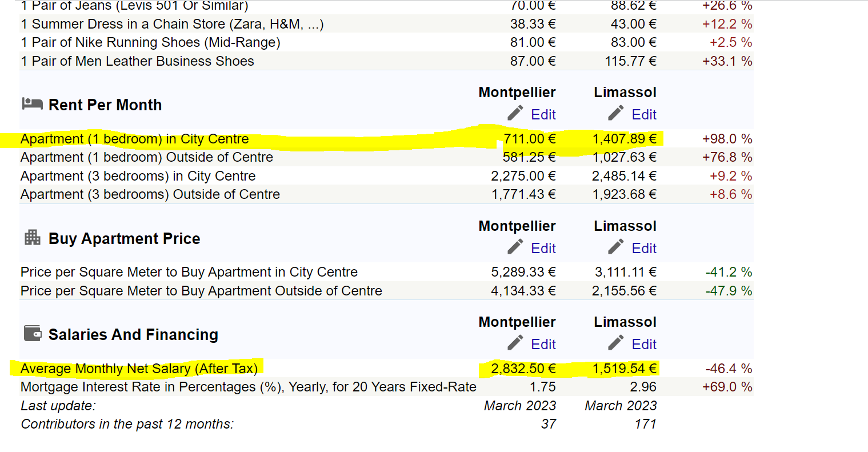Click the highlighted Apartment (1 bedroom) in City Centre row
Screen dimensions: 868x452
pyautogui.click(x=134, y=139)
